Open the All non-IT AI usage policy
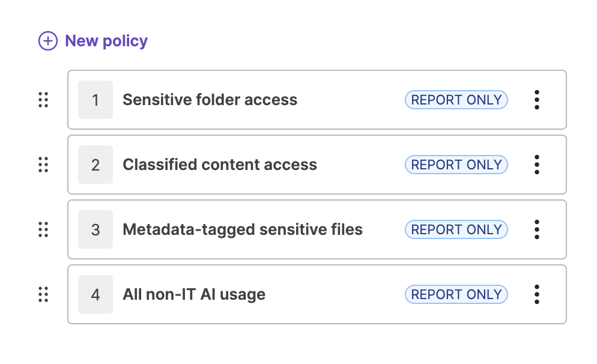 click(x=193, y=294)
